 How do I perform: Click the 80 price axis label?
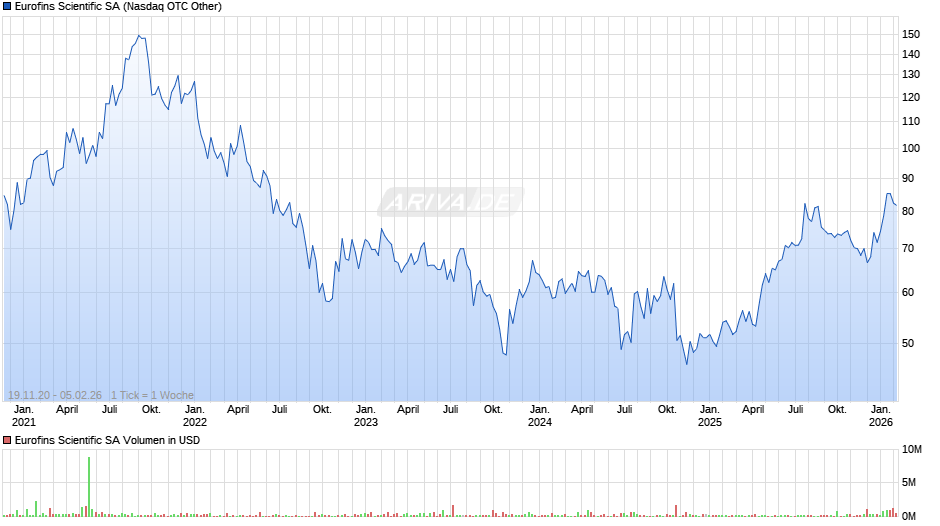tap(908, 211)
